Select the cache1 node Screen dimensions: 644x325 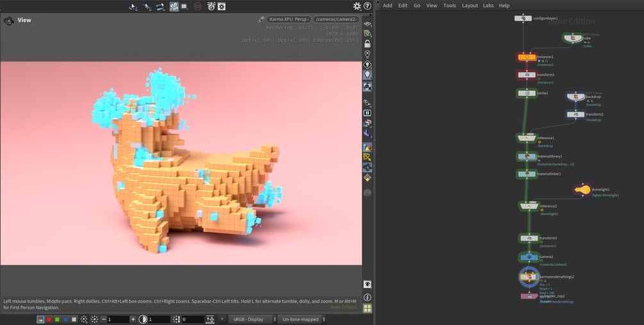(x=527, y=93)
